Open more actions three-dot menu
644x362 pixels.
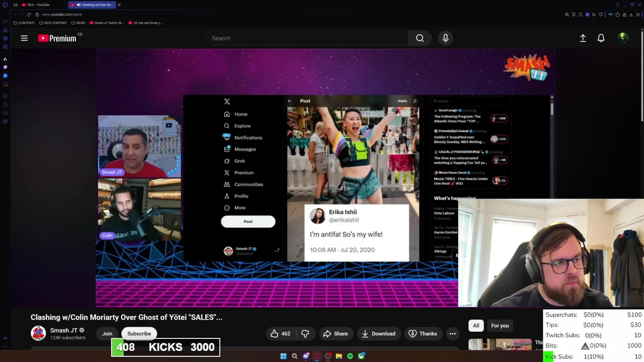point(452,334)
